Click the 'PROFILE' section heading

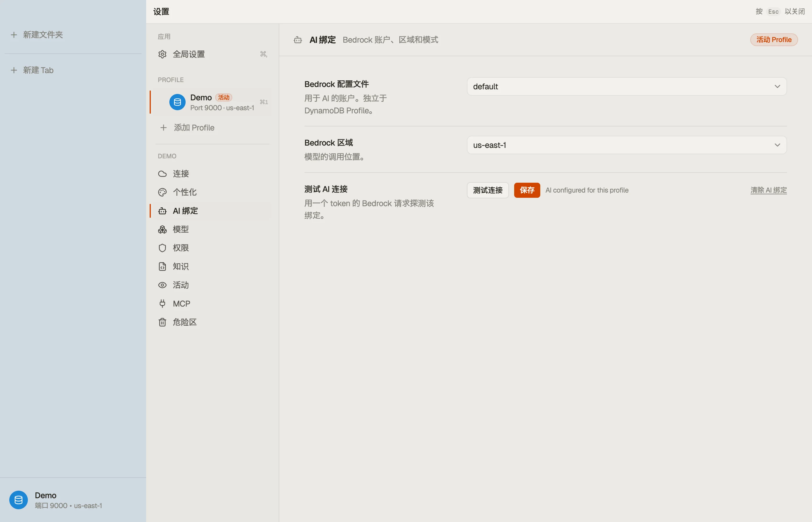click(171, 80)
